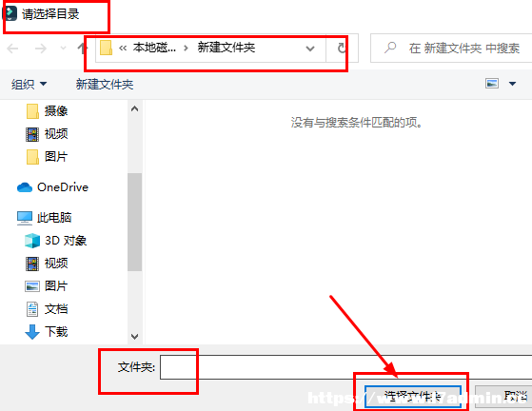The width and height of the screenshot is (532, 411).
Task: Click the forward navigation arrow
Action: click(x=41, y=49)
